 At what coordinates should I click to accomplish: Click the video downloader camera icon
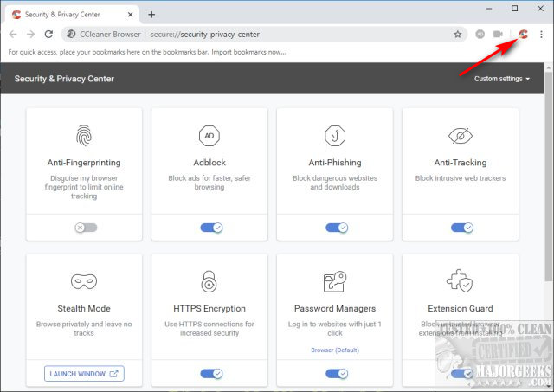click(x=498, y=35)
